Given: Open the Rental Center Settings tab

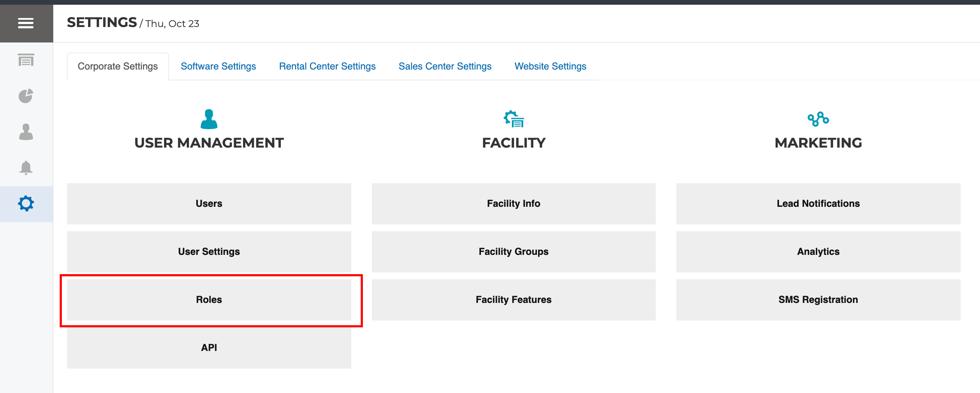Looking at the screenshot, I should [x=327, y=67].
